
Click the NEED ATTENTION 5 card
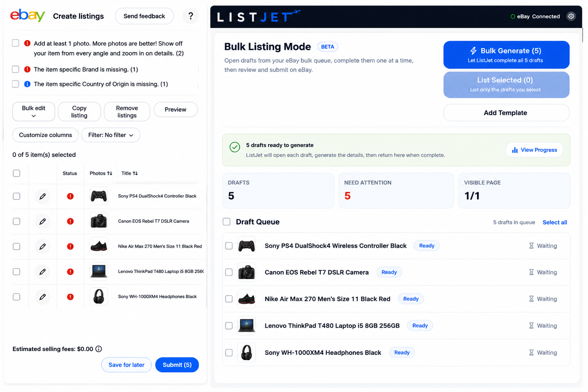click(396, 191)
